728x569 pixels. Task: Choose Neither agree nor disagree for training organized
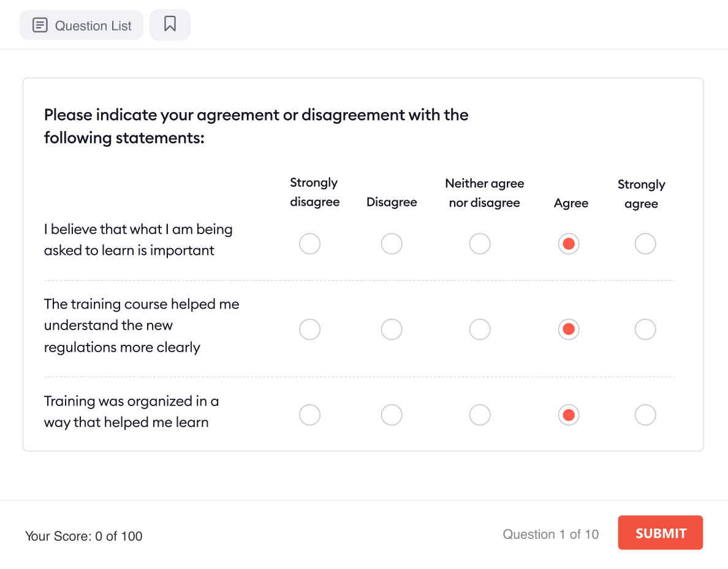pos(480,415)
